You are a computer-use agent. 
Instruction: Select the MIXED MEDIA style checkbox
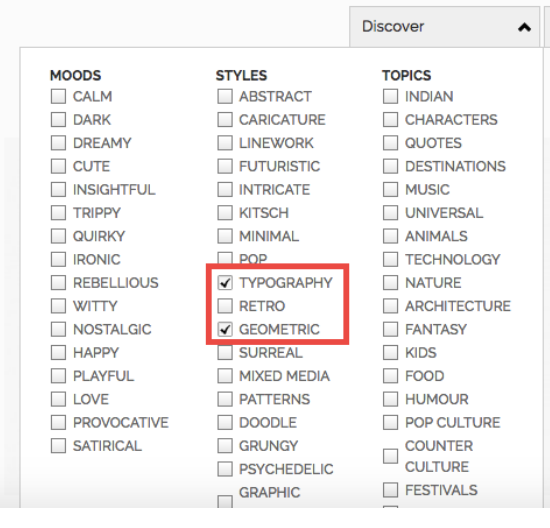click(x=225, y=376)
